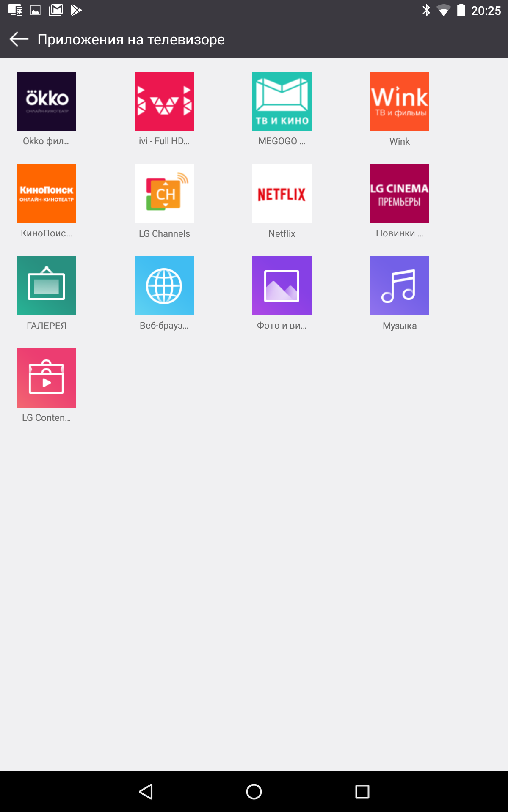Image resolution: width=508 pixels, height=812 pixels.
Task: Launch the LG Cinema Премьеры app
Action: (400, 194)
